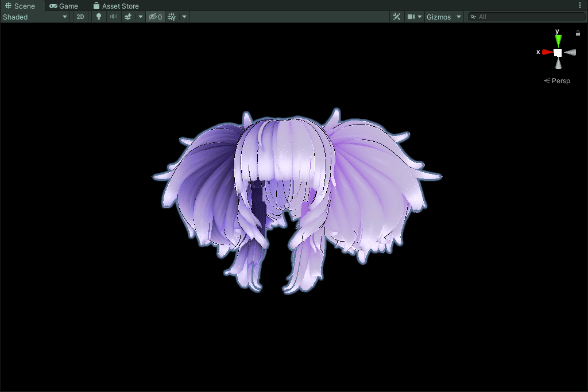Viewport: 588px width, 392px height.
Task: Open the effects dropdown arrow
Action: tap(141, 17)
